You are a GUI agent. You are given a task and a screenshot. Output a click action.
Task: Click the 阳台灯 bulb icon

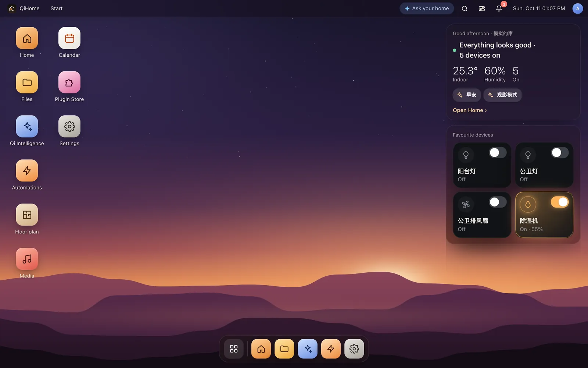(466, 155)
